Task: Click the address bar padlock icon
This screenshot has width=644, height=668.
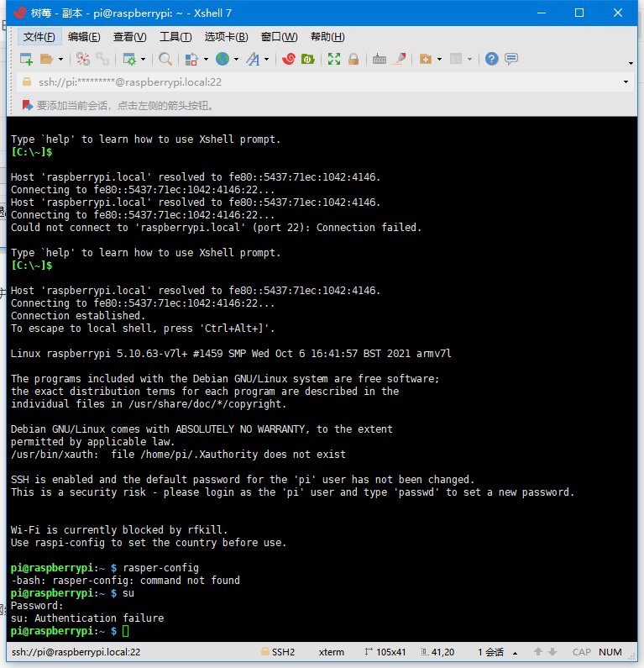Action: (27, 82)
